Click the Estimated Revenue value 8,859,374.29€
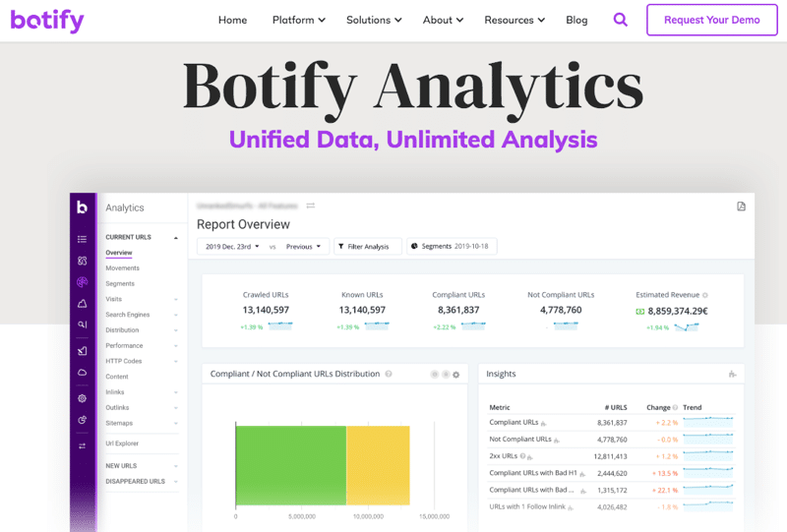 pyautogui.click(x=678, y=311)
